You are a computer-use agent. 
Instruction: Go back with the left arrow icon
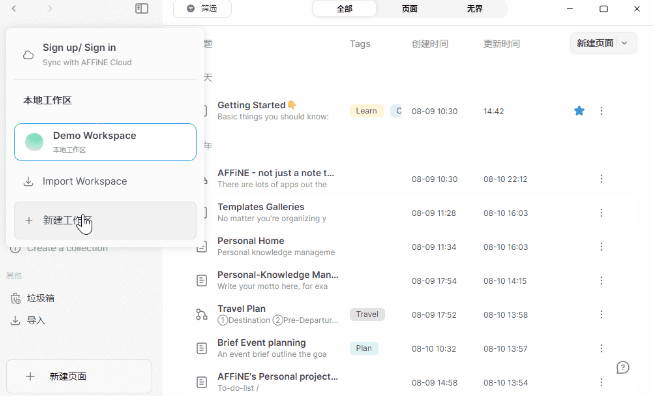(x=14, y=8)
